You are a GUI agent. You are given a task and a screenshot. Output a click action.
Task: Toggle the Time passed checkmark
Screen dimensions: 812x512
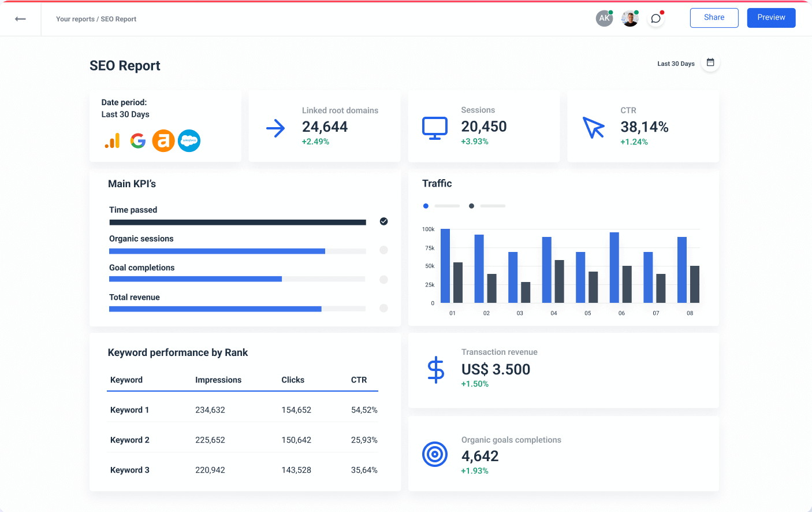tap(383, 221)
